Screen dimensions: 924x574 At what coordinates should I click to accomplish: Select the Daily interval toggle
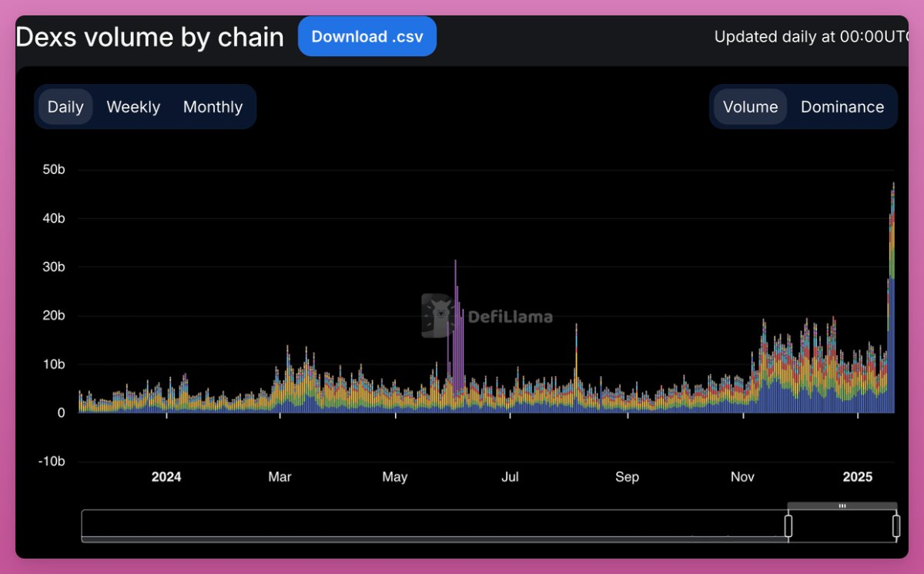(65, 107)
